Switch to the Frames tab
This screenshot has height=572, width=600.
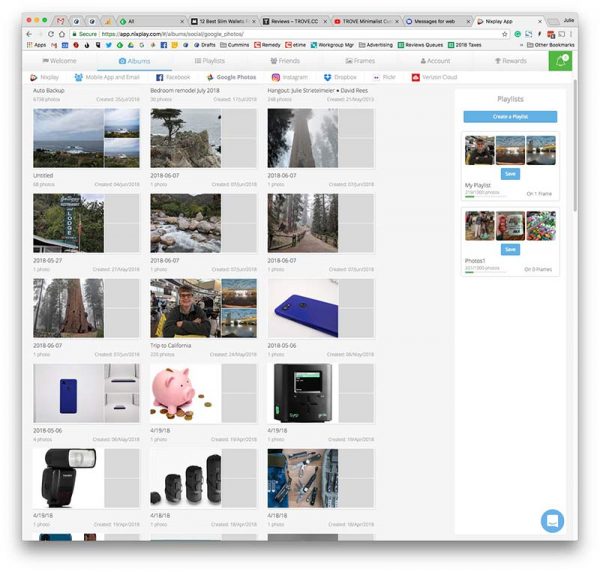[360, 61]
